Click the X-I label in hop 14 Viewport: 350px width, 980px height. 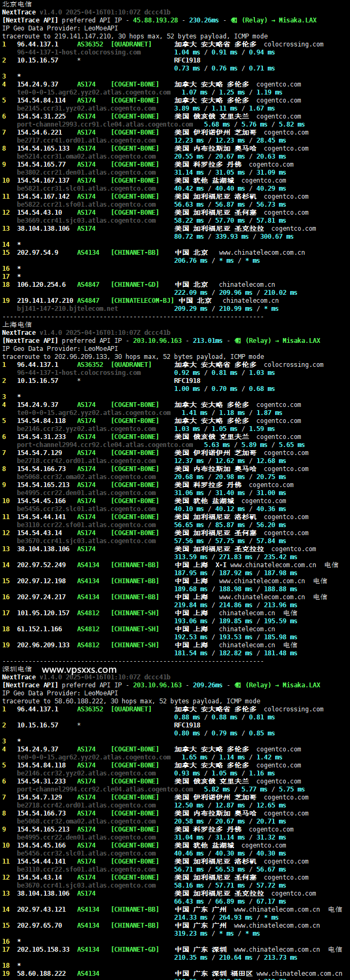pyautogui.click(x=221, y=565)
